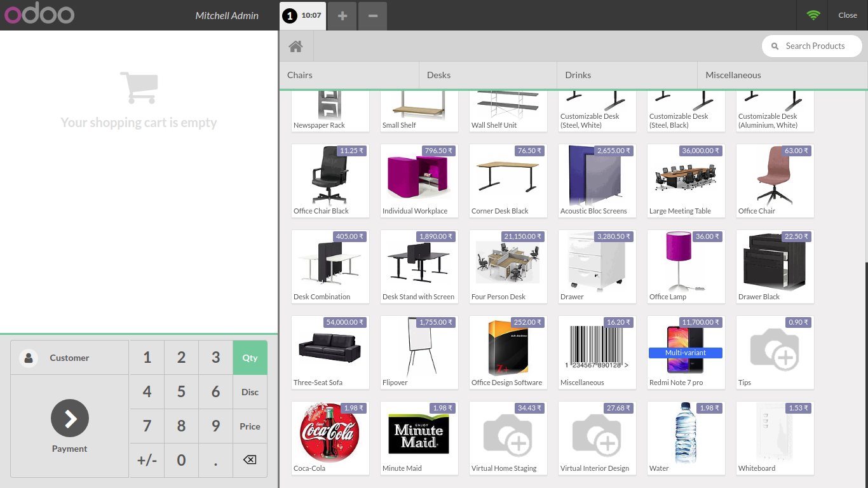Click the green Wi-Fi connection status icon
Image resolution: width=868 pixels, height=488 pixels.
click(x=813, y=15)
